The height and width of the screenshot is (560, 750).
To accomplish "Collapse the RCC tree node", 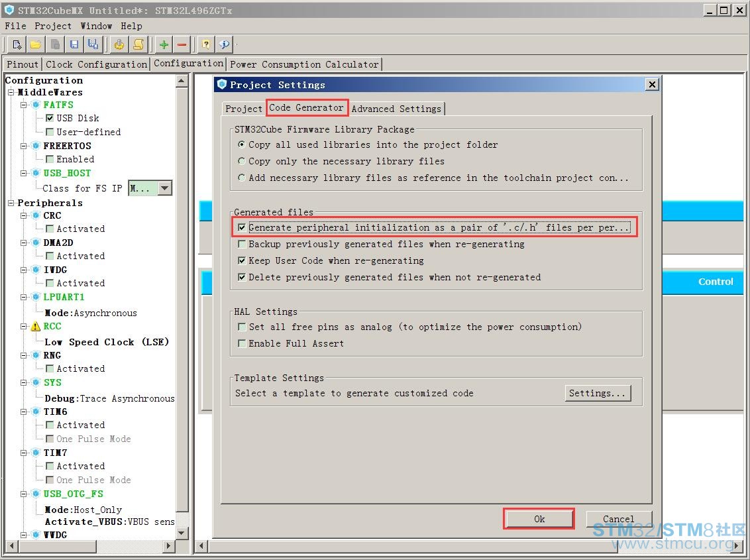I will pos(23,327).
